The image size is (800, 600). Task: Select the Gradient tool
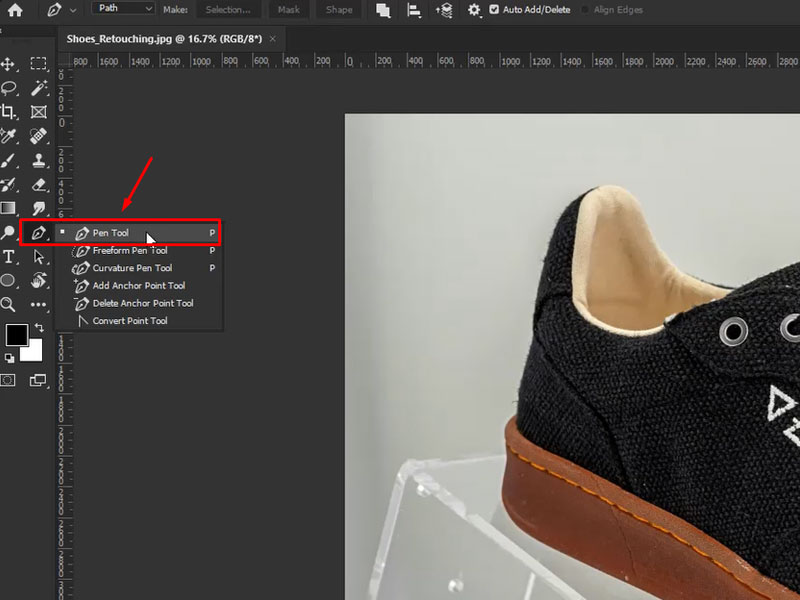pos(12,207)
